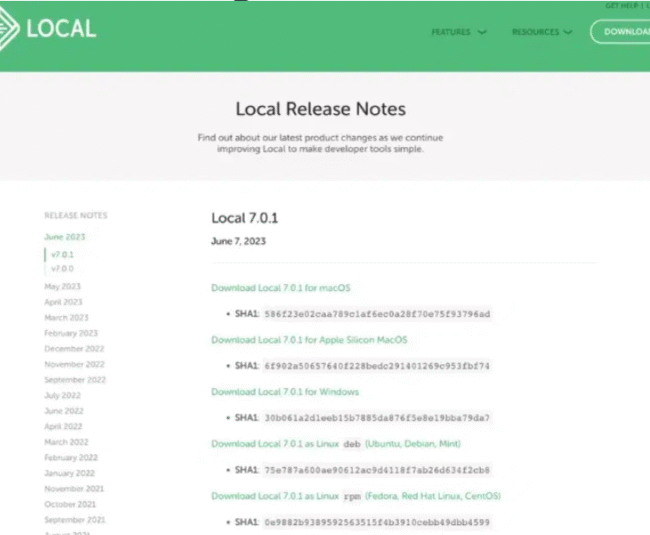This screenshot has width=650, height=535.
Task: Open February 2023 release notes
Action: point(71,333)
